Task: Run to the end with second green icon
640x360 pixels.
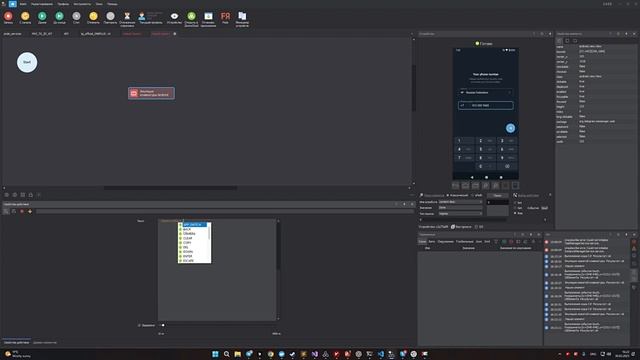Action: (x=59, y=16)
